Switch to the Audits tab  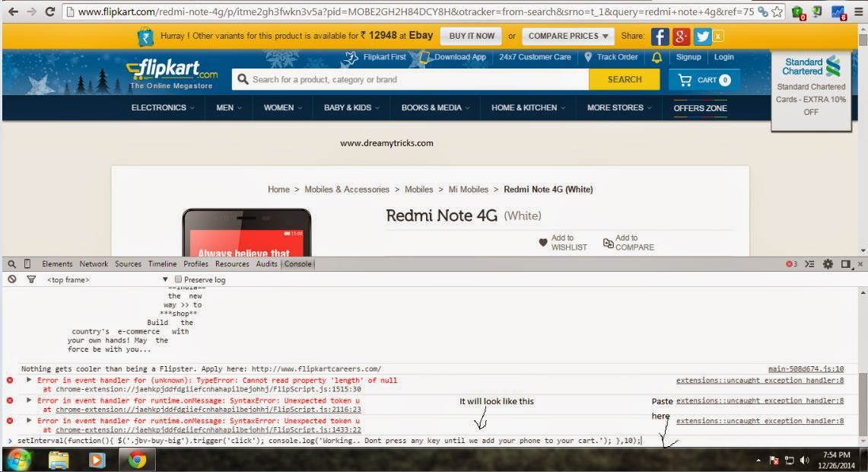point(266,264)
